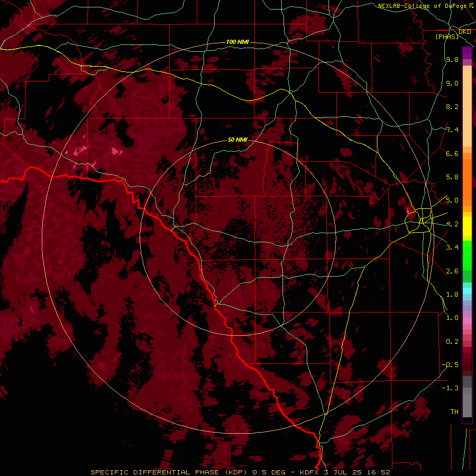Click the 9.0 value on color scale
The width and height of the screenshot is (476, 476).
click(x=452, y=83)
